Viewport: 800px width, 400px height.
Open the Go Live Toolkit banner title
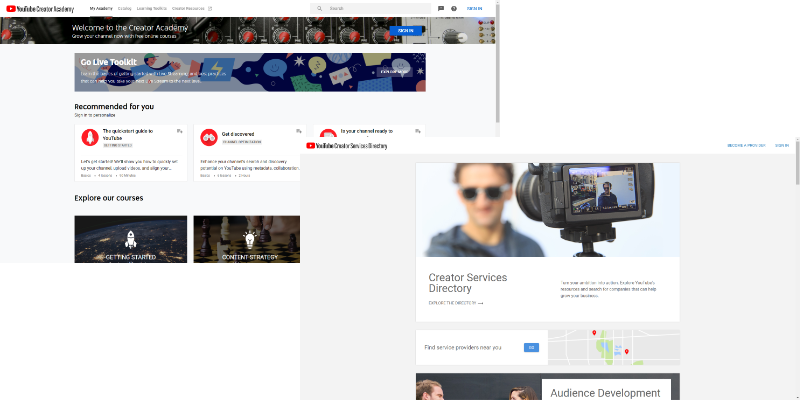coord(109,62)
